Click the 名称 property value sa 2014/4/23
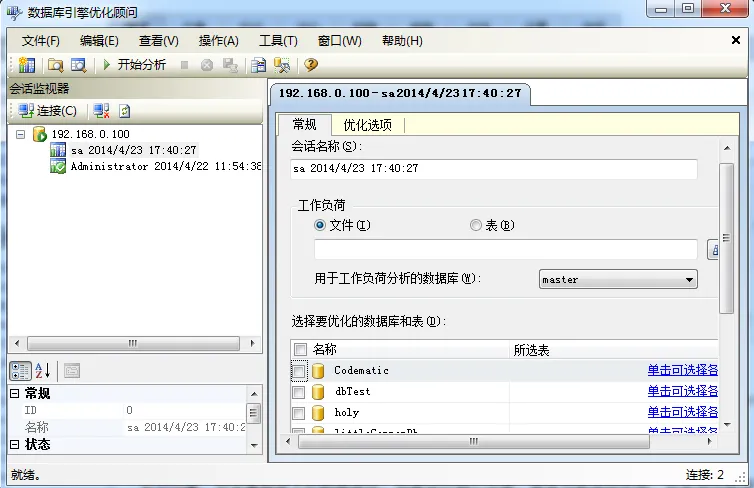754x488 pixels. pos(186,427)
